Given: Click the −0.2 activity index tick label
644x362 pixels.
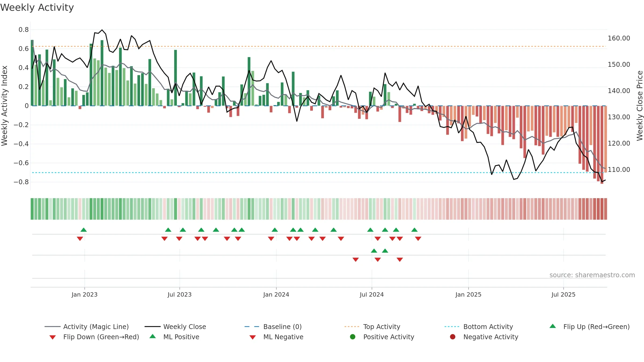Looking at the screenshot, I should [x=21, y=125].
